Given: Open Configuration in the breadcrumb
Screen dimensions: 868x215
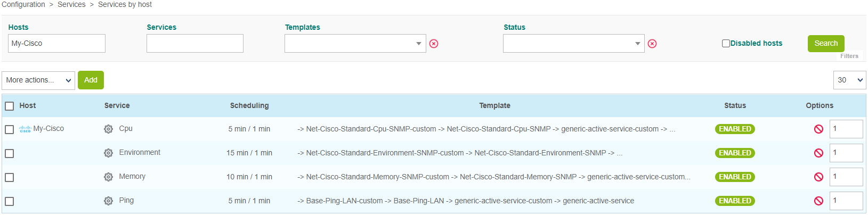Looking at the screenshot, I should click(23, 4).
